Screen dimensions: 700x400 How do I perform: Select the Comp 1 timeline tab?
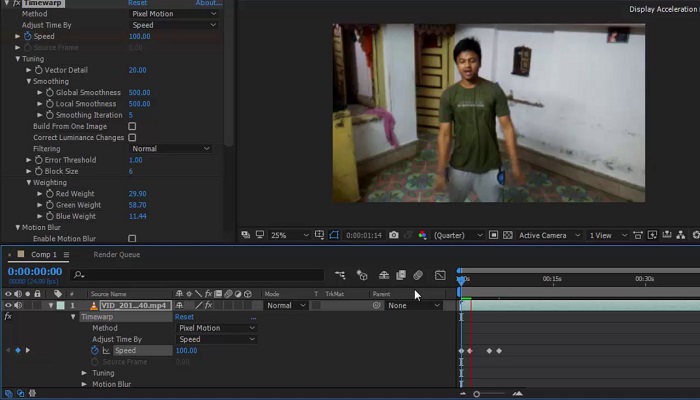43,255
